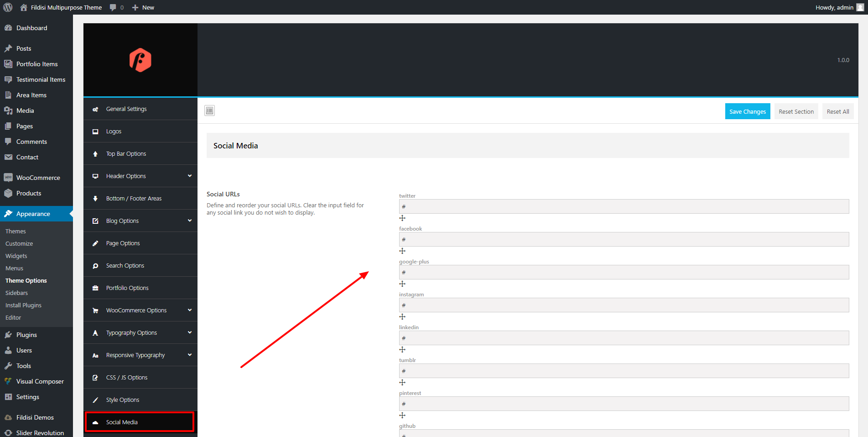868x437 pixels.
Task: Open the Area Items menu
Action: (36, 95)
